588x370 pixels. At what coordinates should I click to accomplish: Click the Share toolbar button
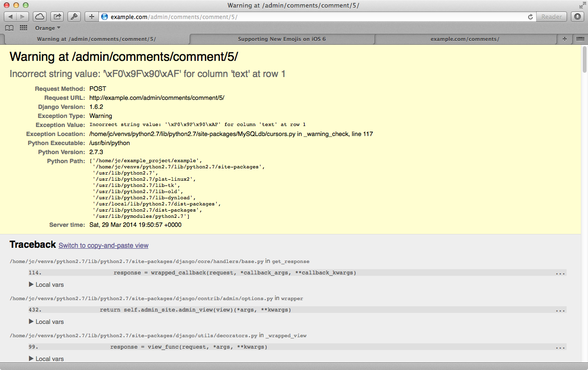[57, 17]
